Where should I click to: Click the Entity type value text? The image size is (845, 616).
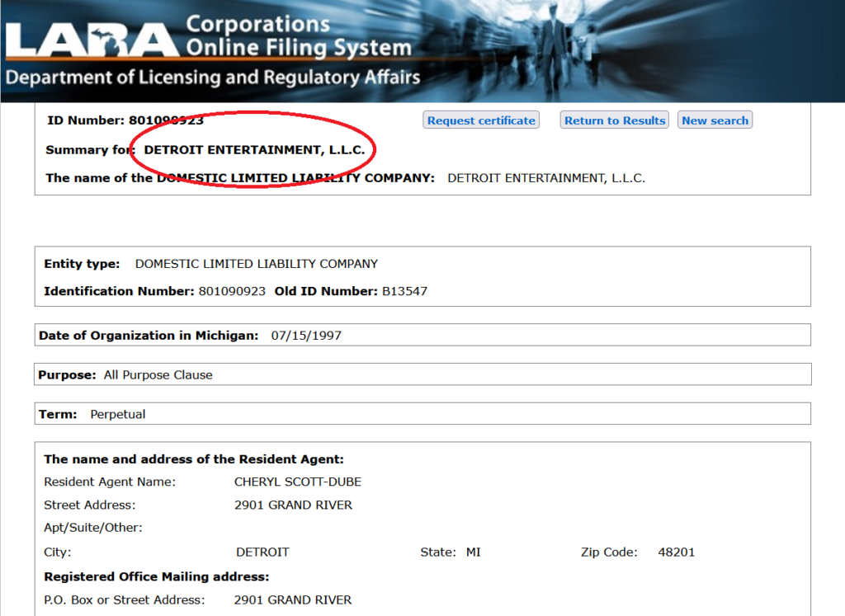(256, 264)
